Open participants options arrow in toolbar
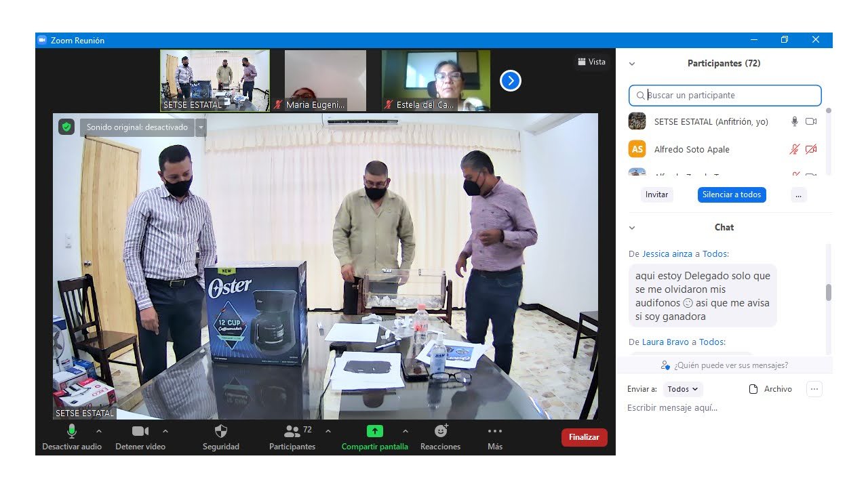Viewport: 868px width, 488px height. coord(328,431)
